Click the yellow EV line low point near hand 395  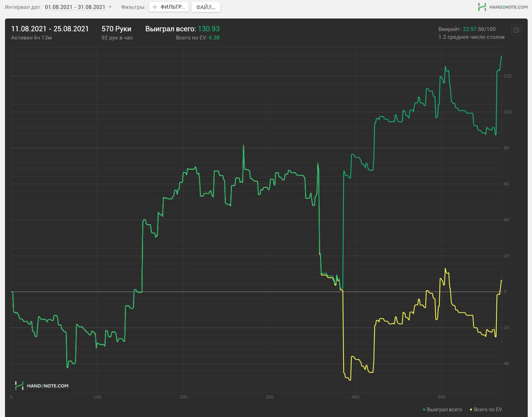click(x=350, y=380)
